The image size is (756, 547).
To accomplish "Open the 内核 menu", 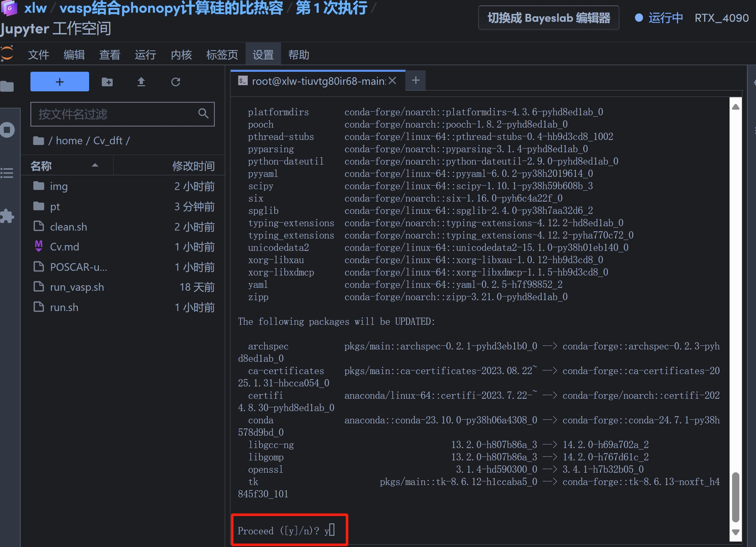I will (181, 55).
